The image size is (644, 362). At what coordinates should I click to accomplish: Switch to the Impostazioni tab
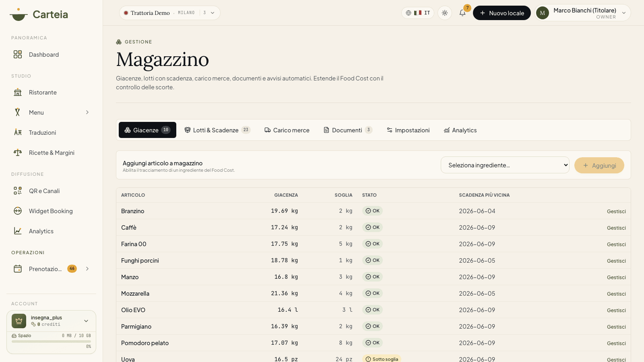tap(408, 130)
